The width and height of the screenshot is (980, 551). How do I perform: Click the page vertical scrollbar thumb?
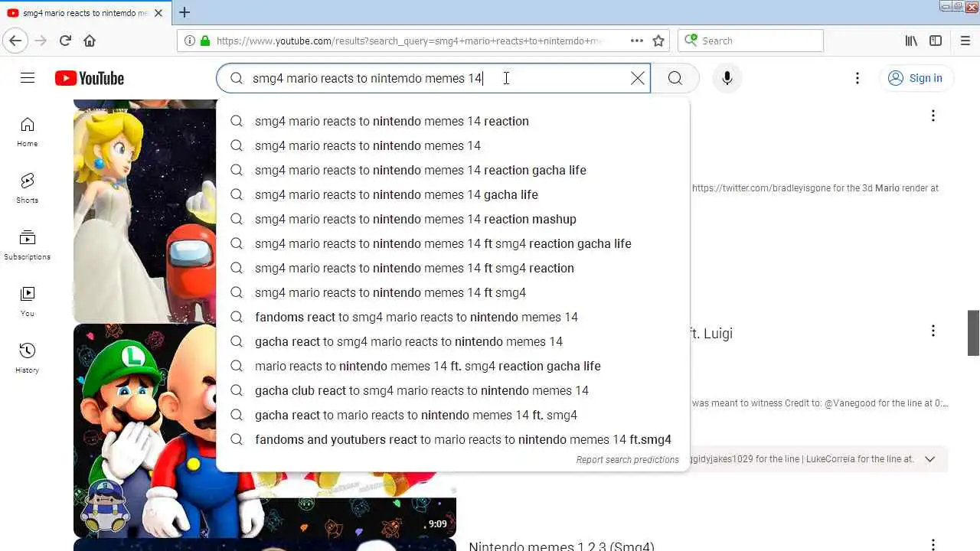tap(973, 333)
